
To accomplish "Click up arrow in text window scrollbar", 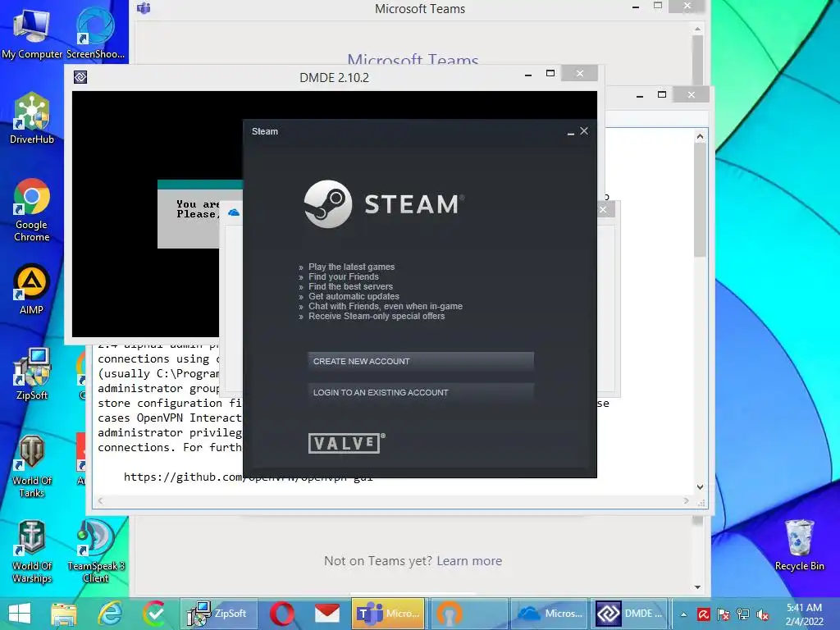I will coord(701,137).
